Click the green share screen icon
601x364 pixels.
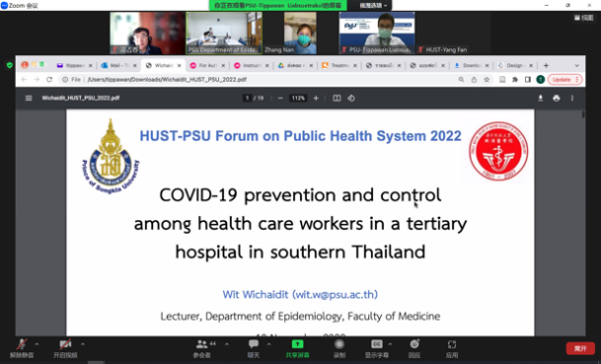pos(297,344)
